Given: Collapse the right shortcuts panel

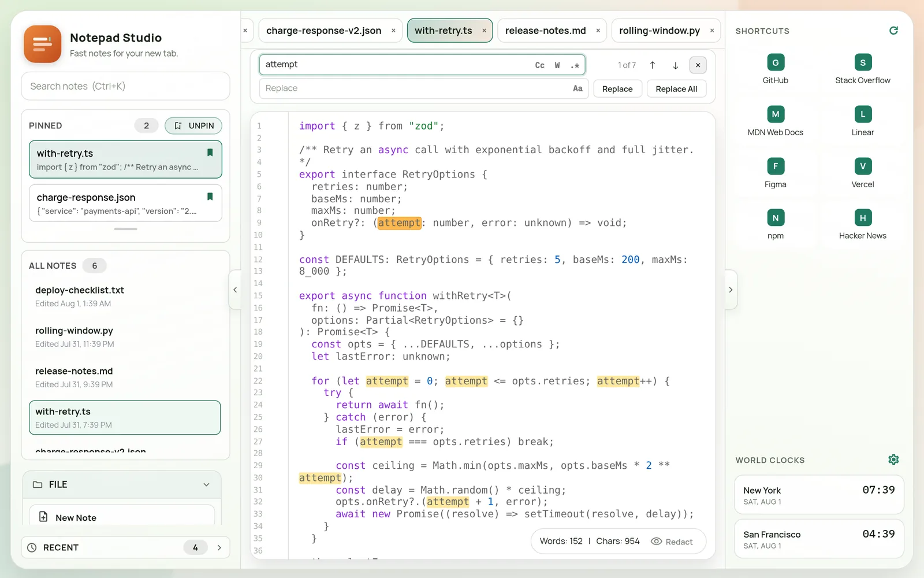Looking at the screenshot, I should [x=731, y=290].
